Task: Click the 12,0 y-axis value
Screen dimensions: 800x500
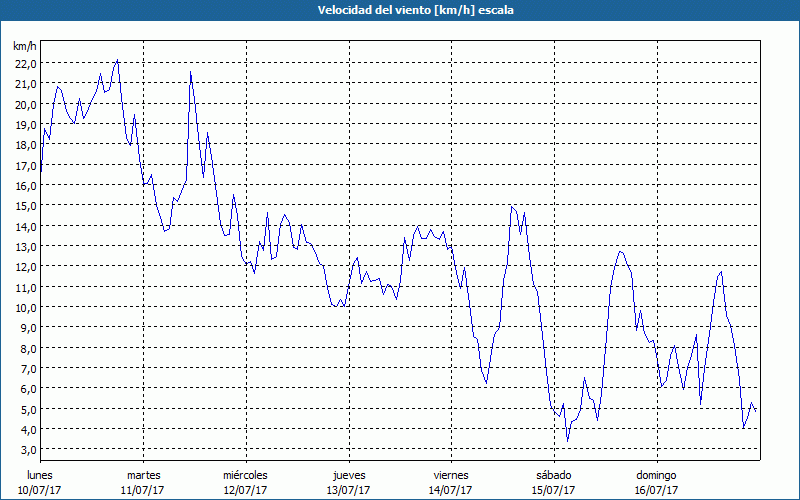Action: tap(26, 267)
